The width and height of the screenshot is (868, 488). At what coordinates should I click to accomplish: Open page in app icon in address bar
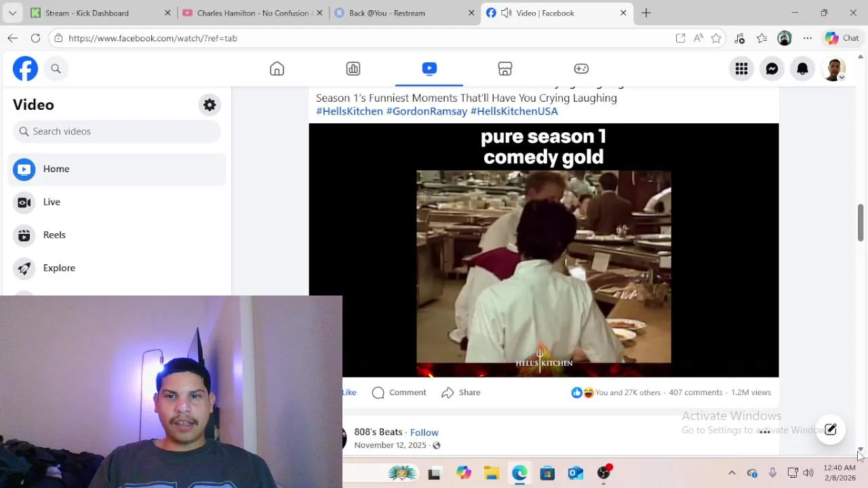pyautogui.click(x=680, y=38)
